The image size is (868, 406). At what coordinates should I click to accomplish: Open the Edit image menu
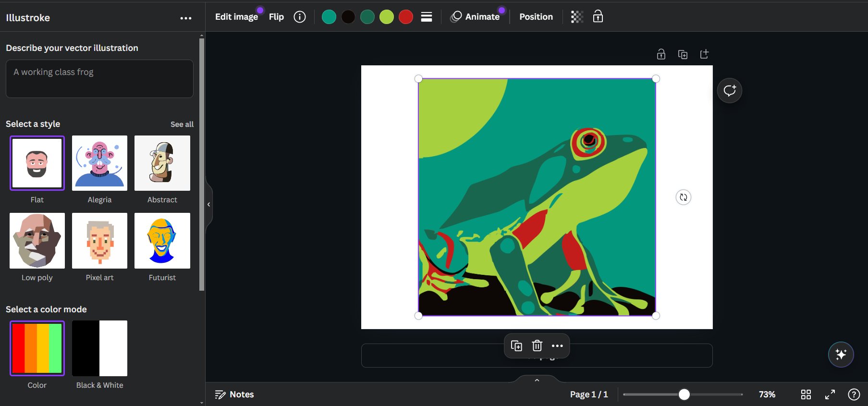tap(236, 17)
